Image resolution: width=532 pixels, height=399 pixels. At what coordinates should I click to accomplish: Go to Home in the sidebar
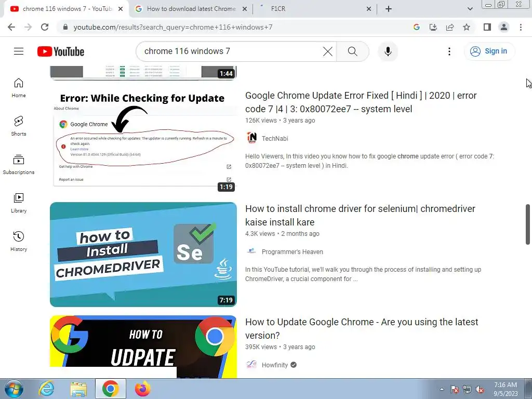(19, 88)
